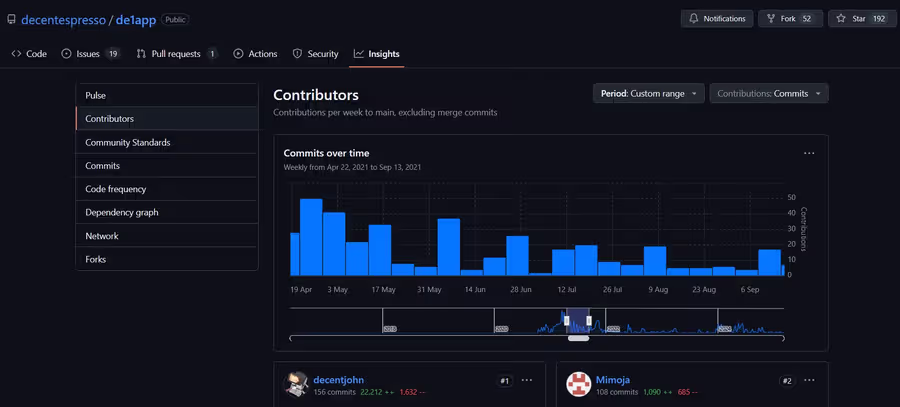Expand the Period Custom range dropdown
Image resolution: width=900 pixels, height=407 pixels.
pyautogui.click(x=648, y=94)
